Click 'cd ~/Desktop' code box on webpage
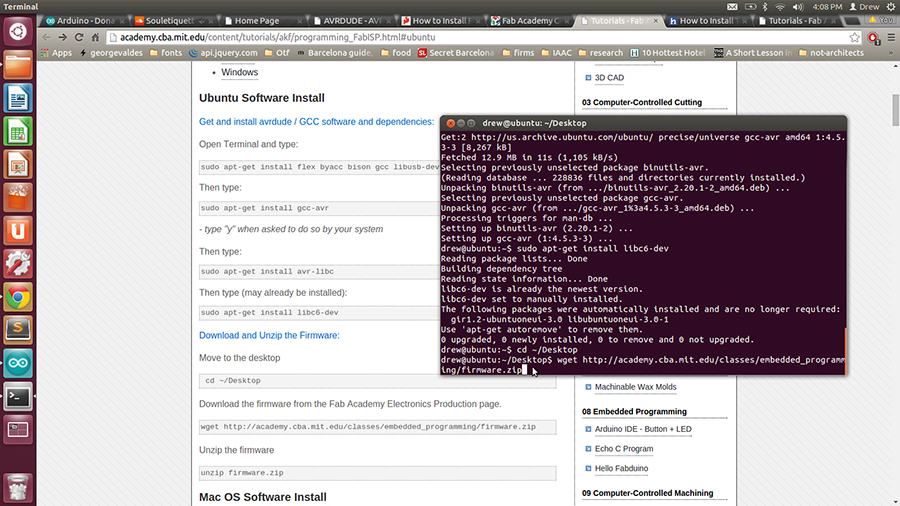This screenshot has height=506, width=900. click(377, 381)
